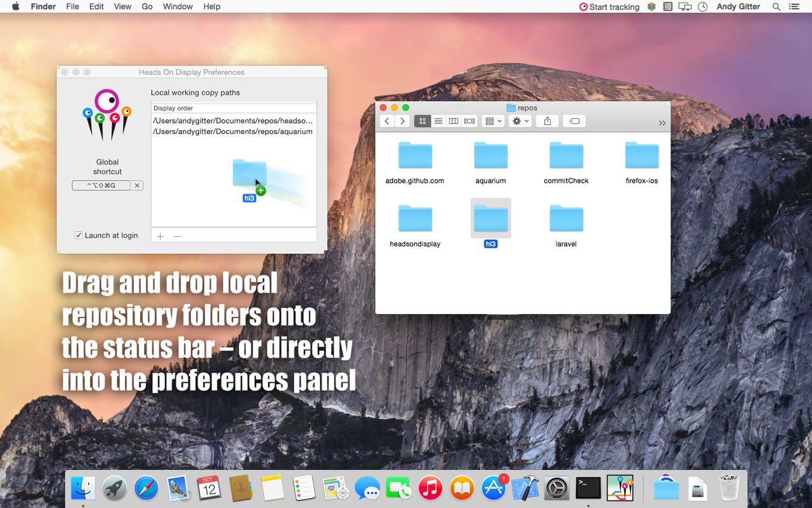Open the Go menu

point(147,6)
